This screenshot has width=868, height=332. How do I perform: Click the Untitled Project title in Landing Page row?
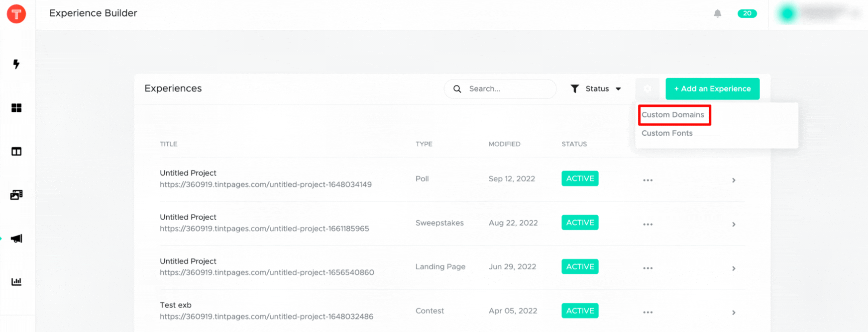[x=188, y=261]
